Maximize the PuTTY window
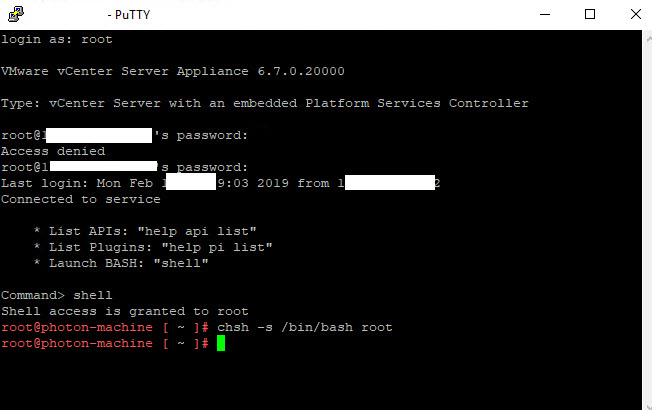 point(590,15)
